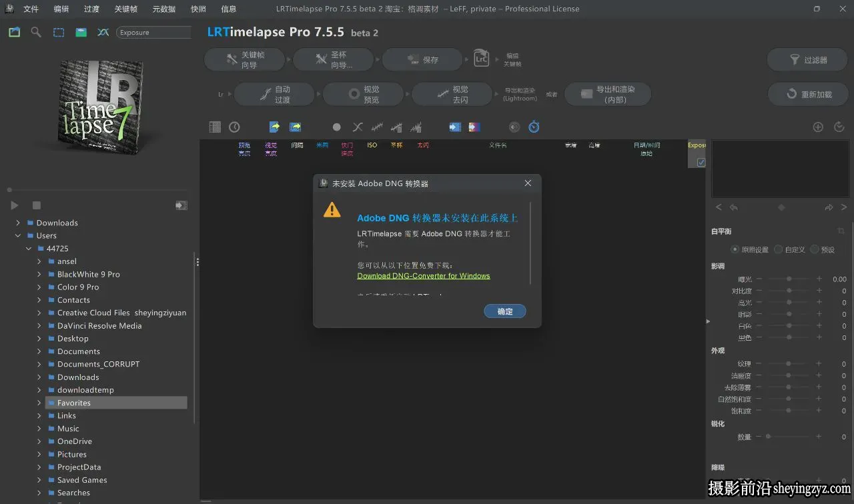Click the 确定 button in the dialog
Image resolution: width=854 pixels, height=504 pixels.
[x=505, y=311]
